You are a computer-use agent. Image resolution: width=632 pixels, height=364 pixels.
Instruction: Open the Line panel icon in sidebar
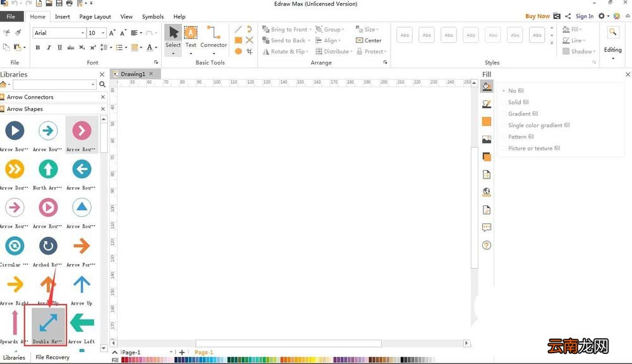[x=487, y=104]
